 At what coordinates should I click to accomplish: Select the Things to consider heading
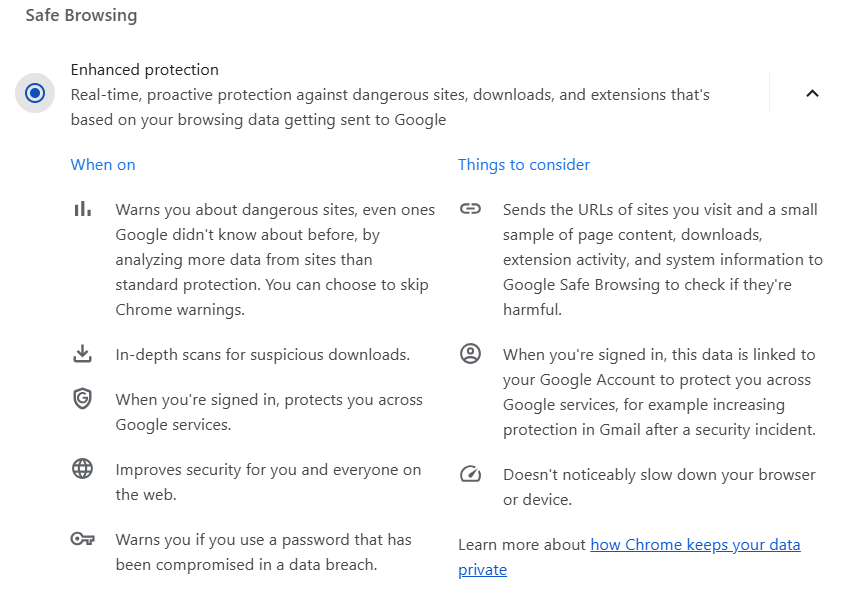click(524, 164)
